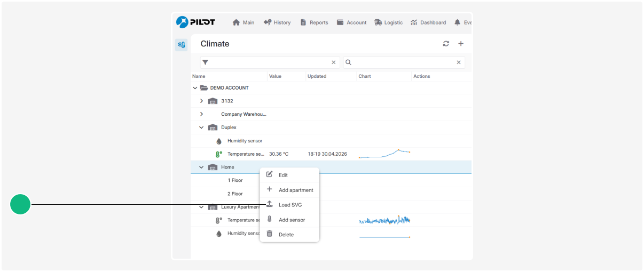Select the Duplex Humidity sensor row
644x272 pixels.
pyautogui.click(x=331, y=141)
